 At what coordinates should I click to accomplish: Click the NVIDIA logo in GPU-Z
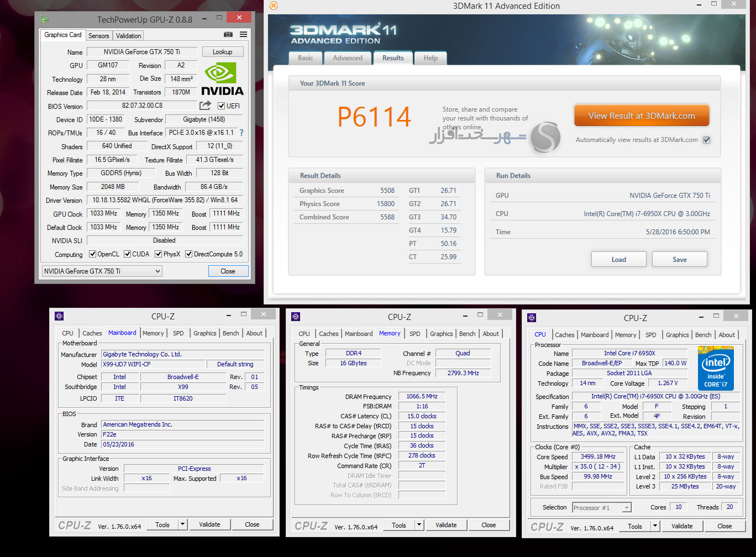[x=222, y=78]
